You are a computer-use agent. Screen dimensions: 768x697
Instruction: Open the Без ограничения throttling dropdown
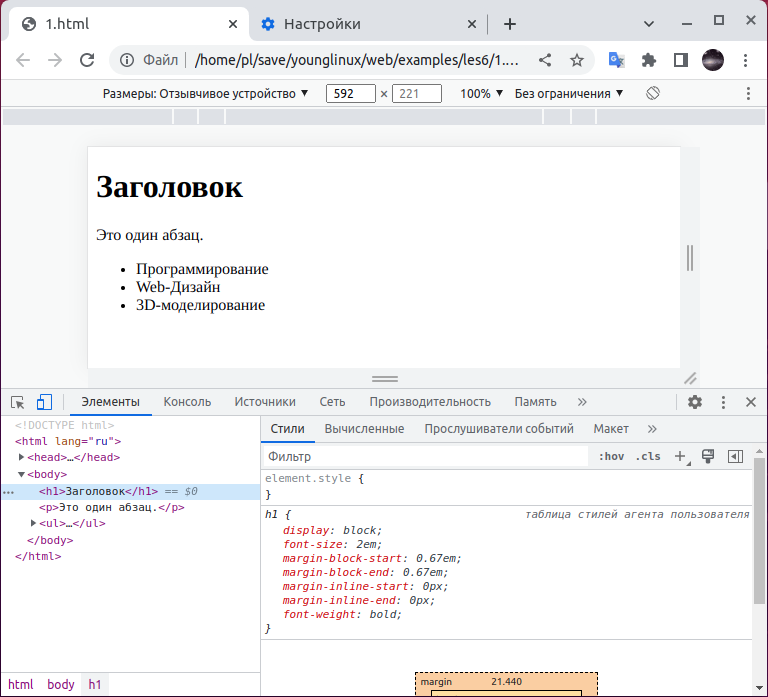569,94
